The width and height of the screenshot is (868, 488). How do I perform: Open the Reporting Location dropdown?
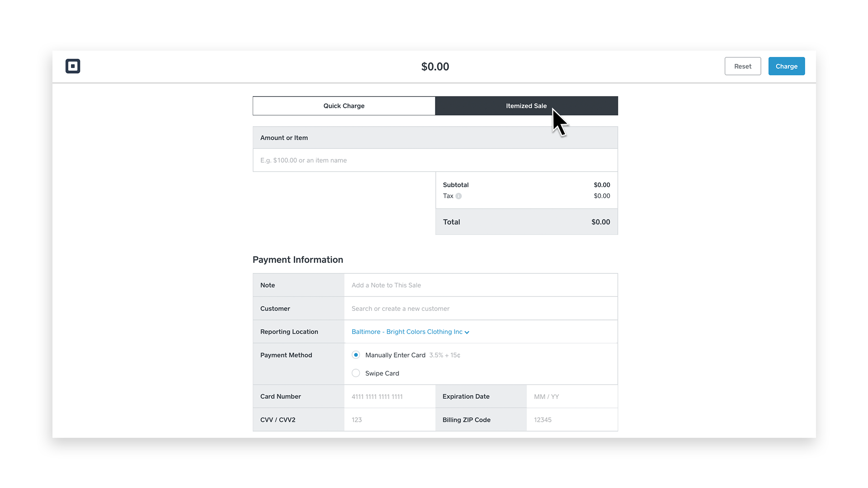point(407,332)
